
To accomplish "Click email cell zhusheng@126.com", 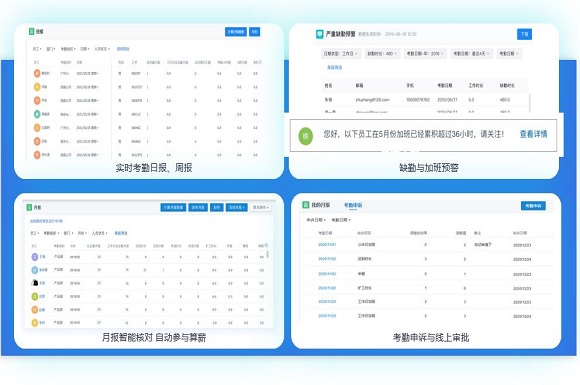I will tap(372, 100).
